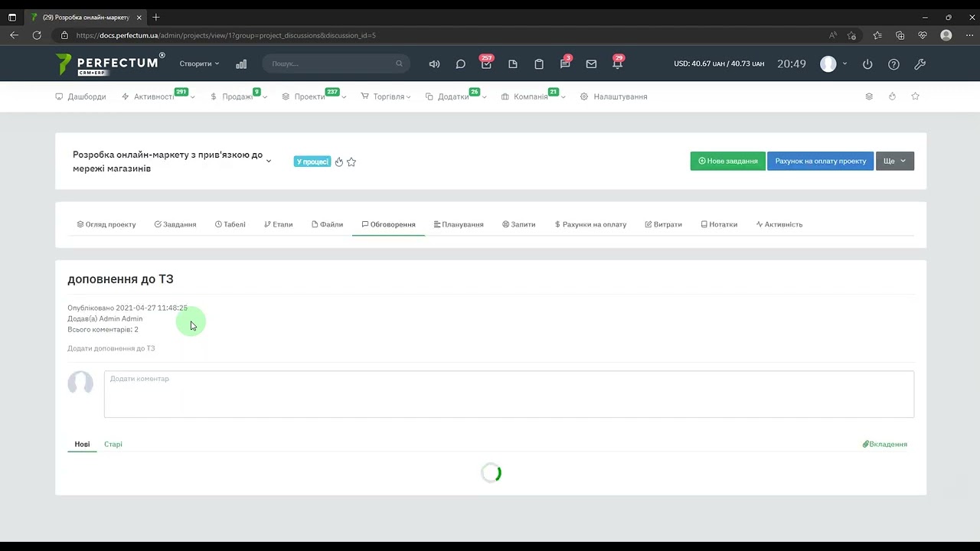
Task: Open the Планування tab
Action: 459,224
